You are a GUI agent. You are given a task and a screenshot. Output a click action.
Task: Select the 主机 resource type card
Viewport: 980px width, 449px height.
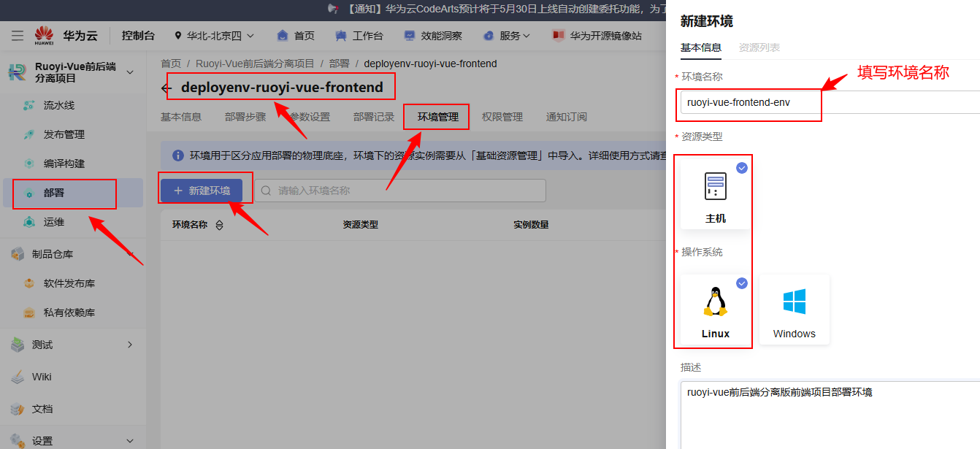tap(716, 193)
